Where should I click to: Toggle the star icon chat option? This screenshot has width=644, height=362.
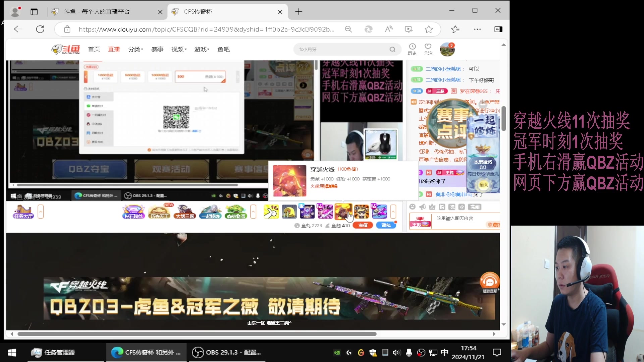[432, 207]
